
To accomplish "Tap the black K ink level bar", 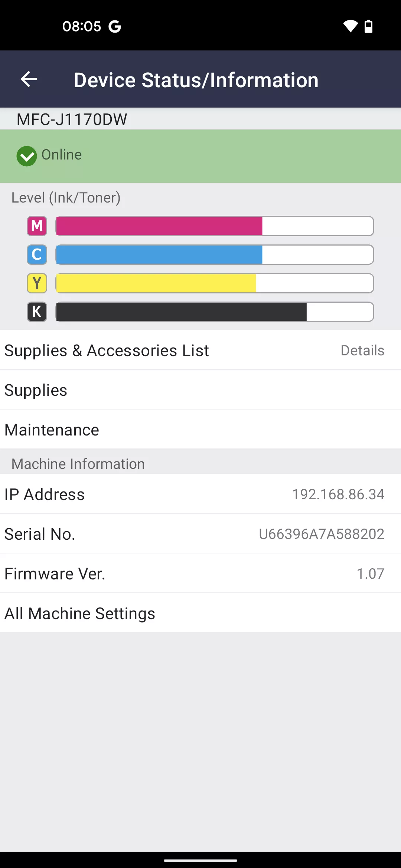I will (x=214, y=312).
